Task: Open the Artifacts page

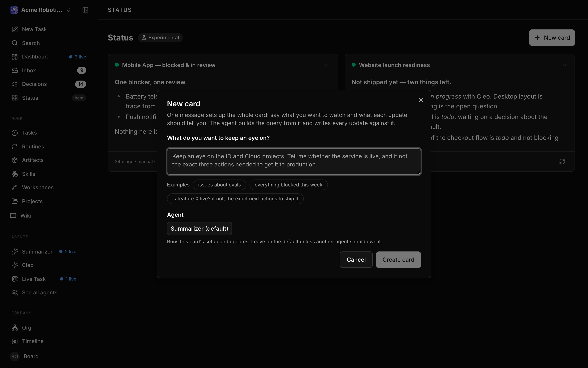Action: [x=49, y=160]
